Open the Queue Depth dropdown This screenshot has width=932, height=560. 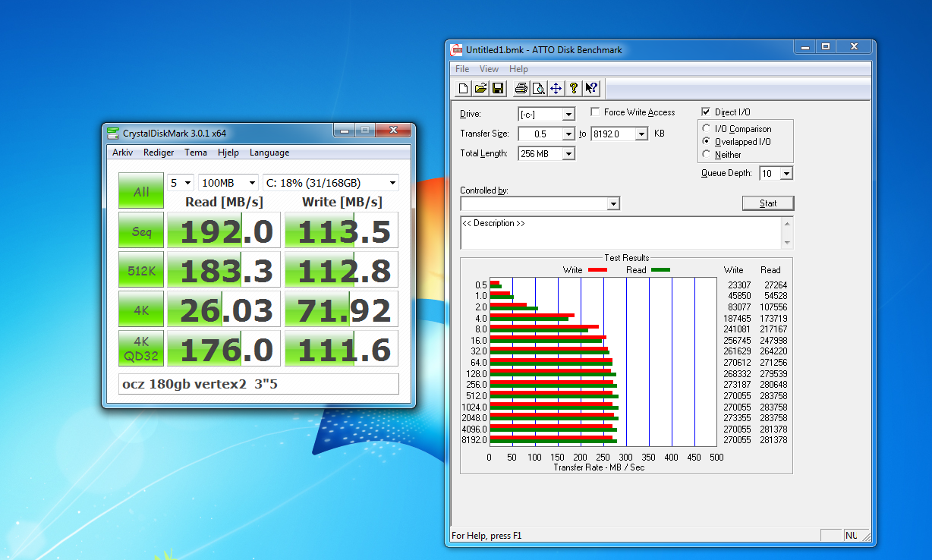click(786, 174)
